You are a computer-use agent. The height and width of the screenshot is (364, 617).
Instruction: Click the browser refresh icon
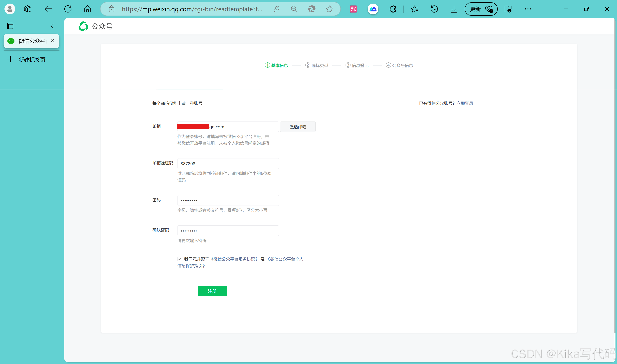click(68, 9)
